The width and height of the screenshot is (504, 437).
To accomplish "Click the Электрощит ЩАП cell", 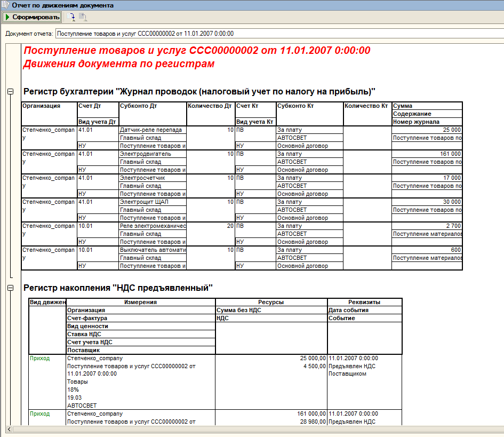I will pyautogui.click(x=153, y=202).
